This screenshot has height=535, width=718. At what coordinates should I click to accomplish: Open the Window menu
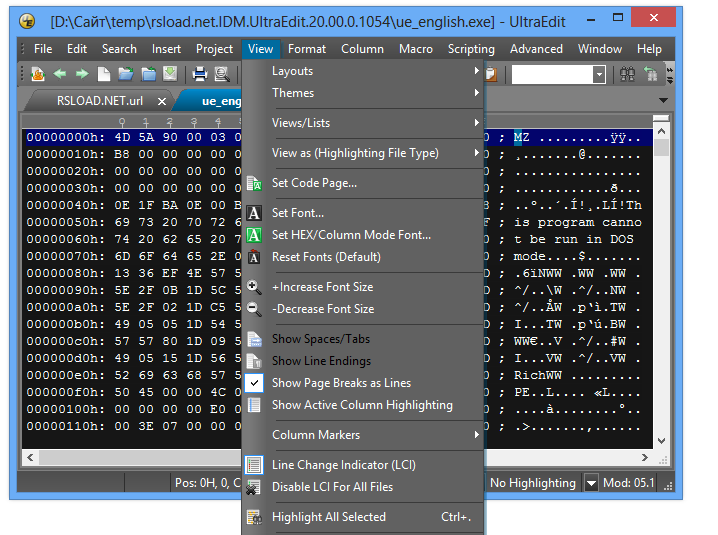tap(600, 49)
